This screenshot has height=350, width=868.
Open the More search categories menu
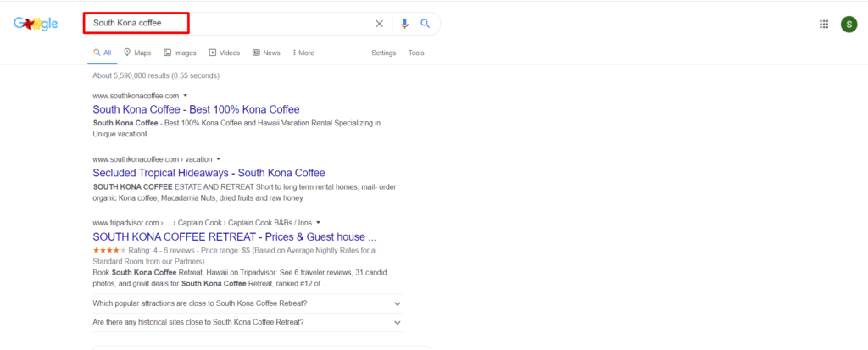click(x=303, y=53)
